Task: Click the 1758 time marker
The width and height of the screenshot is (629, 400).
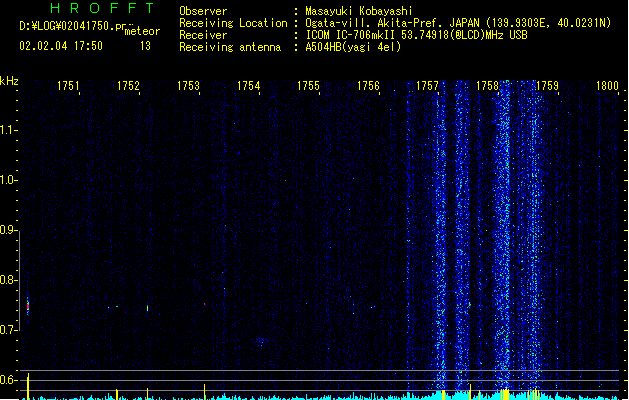Action: click(x=487, y=86)
